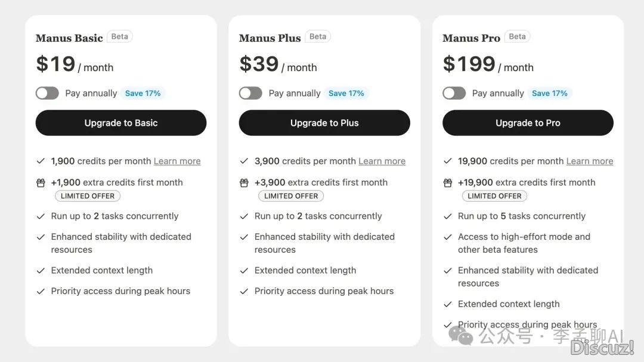
Task: Select the Upgrade to Plus button
Action: (324, 123)
